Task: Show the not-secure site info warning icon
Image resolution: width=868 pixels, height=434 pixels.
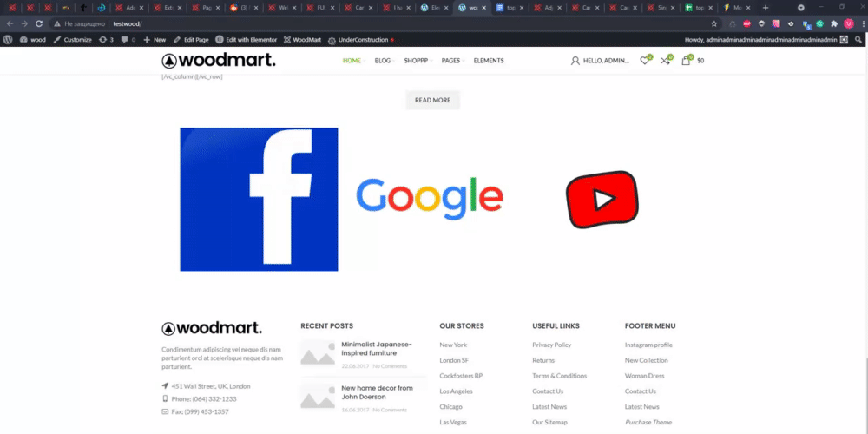Action: coord(57,23)
